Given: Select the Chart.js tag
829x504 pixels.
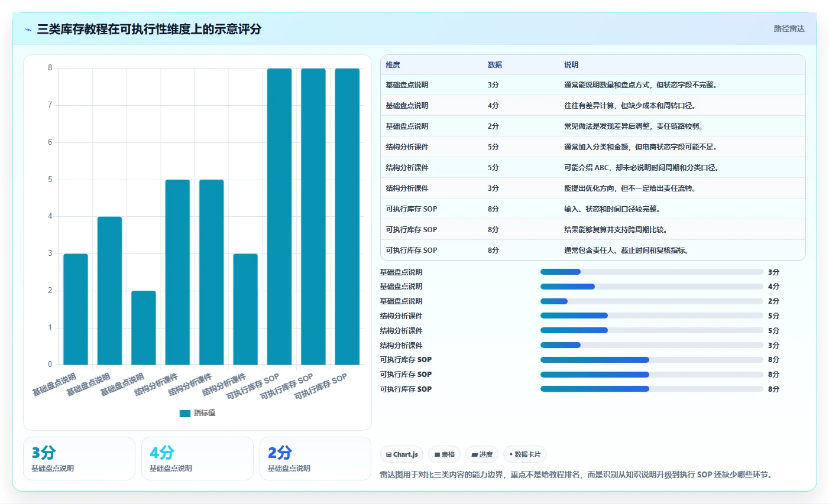Looking at the screenshot, I should (401, 454).
